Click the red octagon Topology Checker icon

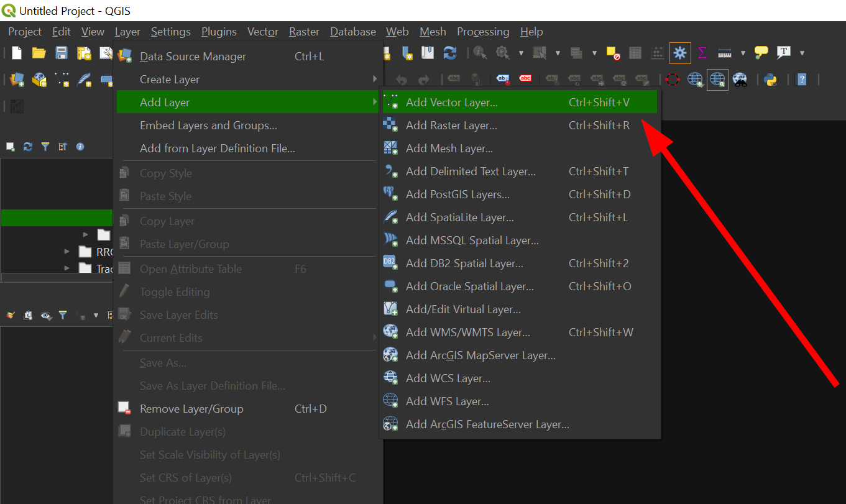point(673,80)
